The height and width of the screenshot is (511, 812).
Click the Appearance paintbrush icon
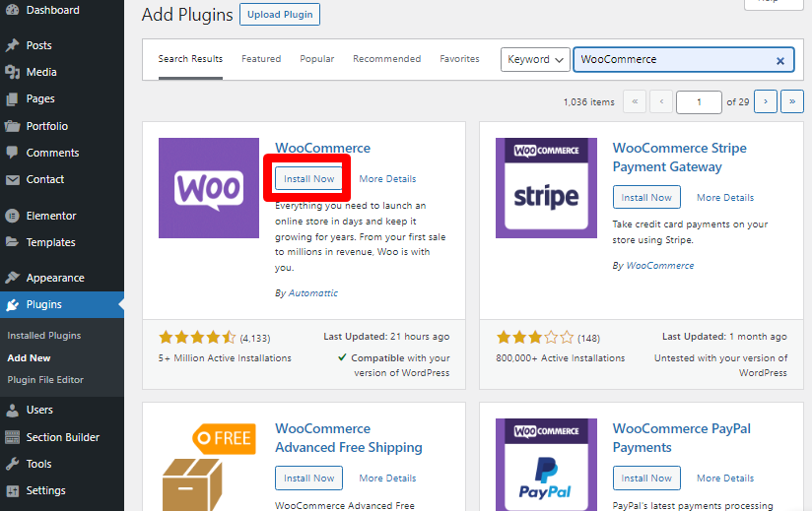(x=12, y=278)
